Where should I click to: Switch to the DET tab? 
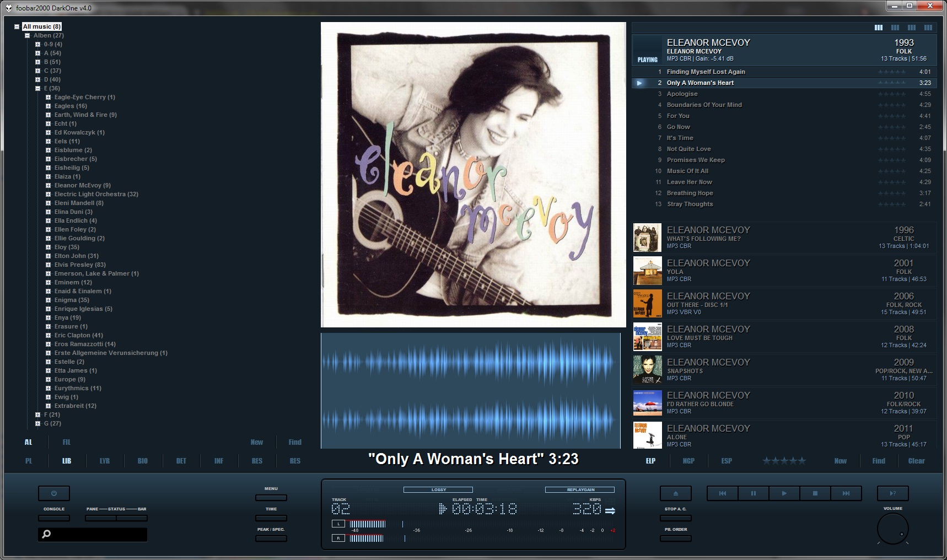(x=181, y=461)
